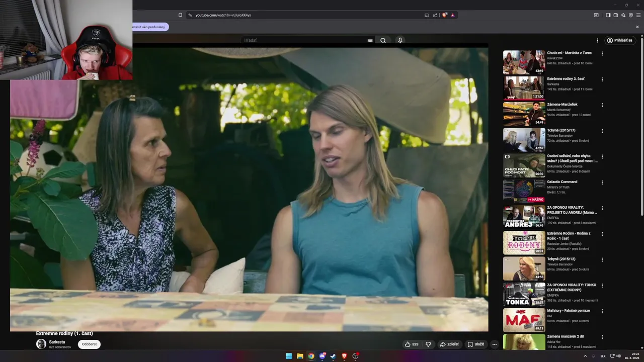This screenshot has height=362, width=644.
Task: Switch to Chrome on the taskbar
Action: [x=311, y=356]
